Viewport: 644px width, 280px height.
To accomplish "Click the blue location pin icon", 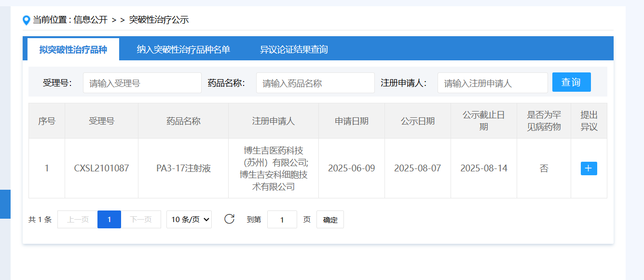I will click(27, 20).
